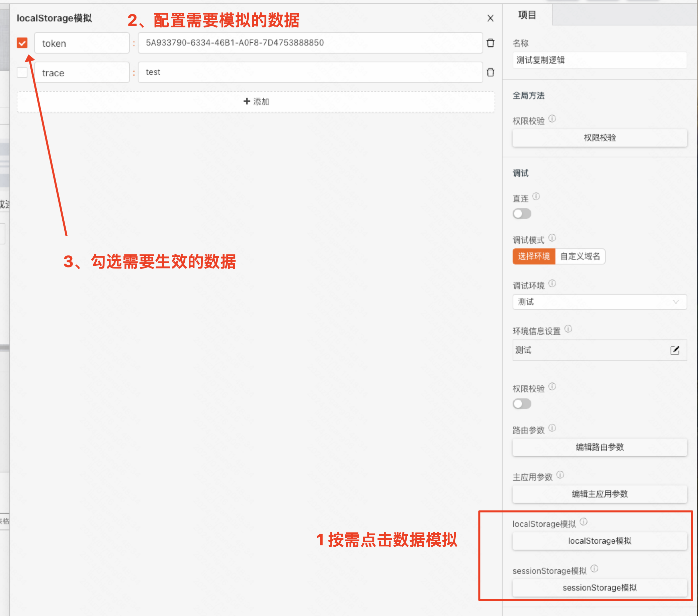Click the trace key input field
698x616 pixels.
click(82, 72)
